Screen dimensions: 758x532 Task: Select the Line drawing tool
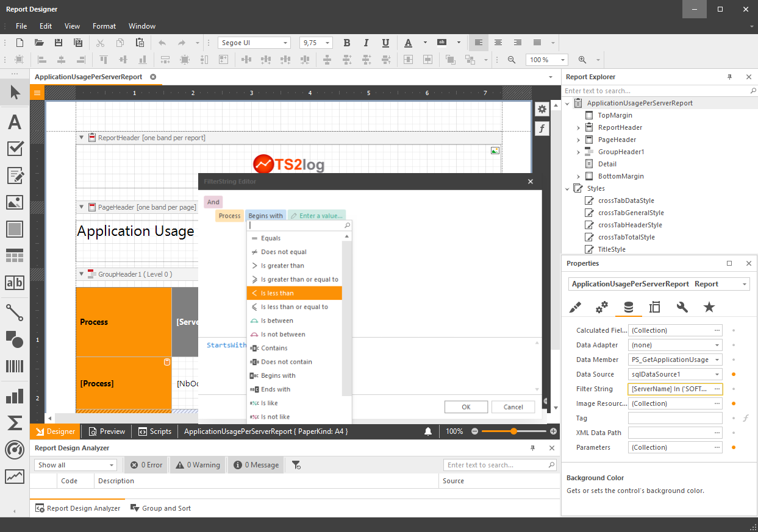[15, 313]
